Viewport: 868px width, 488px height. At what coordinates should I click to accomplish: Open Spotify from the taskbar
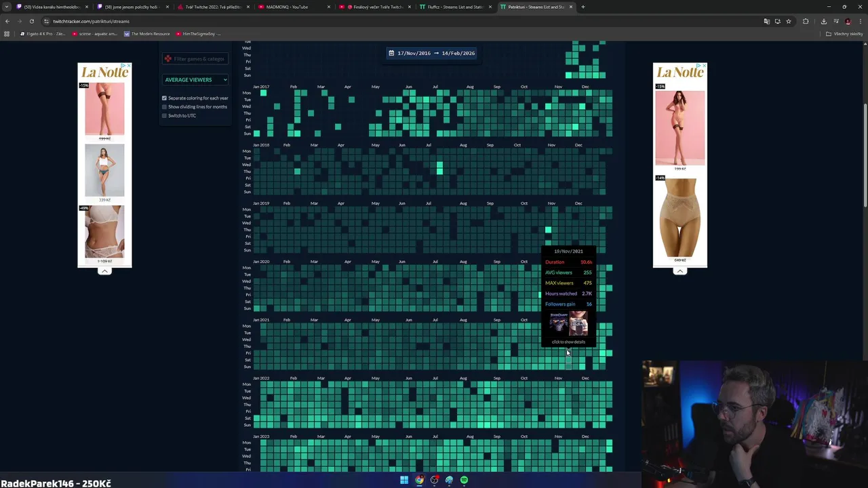464,480
